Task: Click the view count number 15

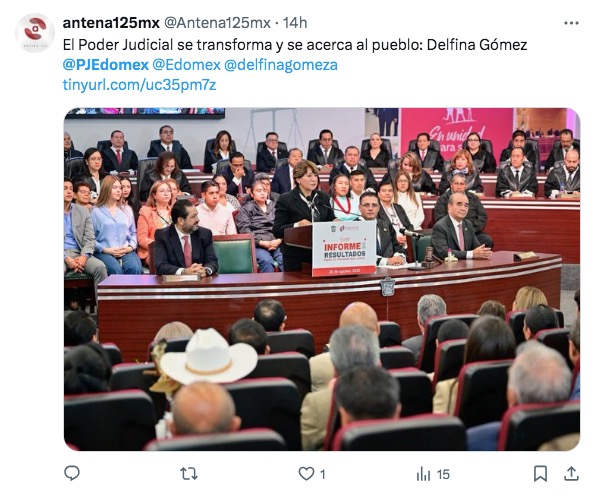Action: pos(443,474)
